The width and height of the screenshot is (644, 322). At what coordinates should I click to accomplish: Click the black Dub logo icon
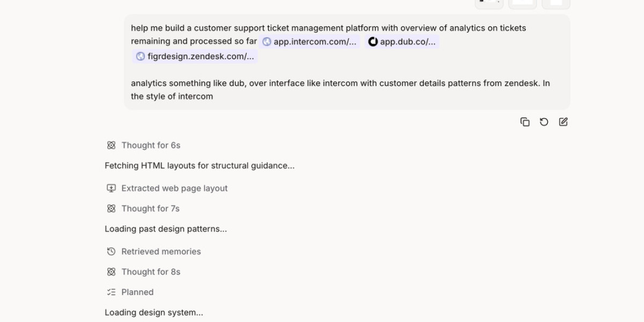373,42
